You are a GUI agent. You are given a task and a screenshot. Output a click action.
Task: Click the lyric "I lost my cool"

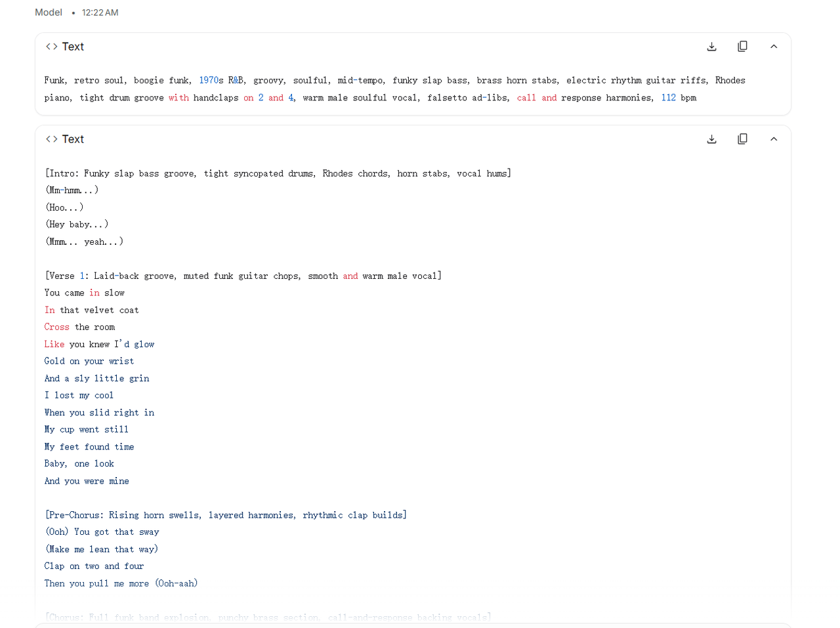tap(79, 395)
